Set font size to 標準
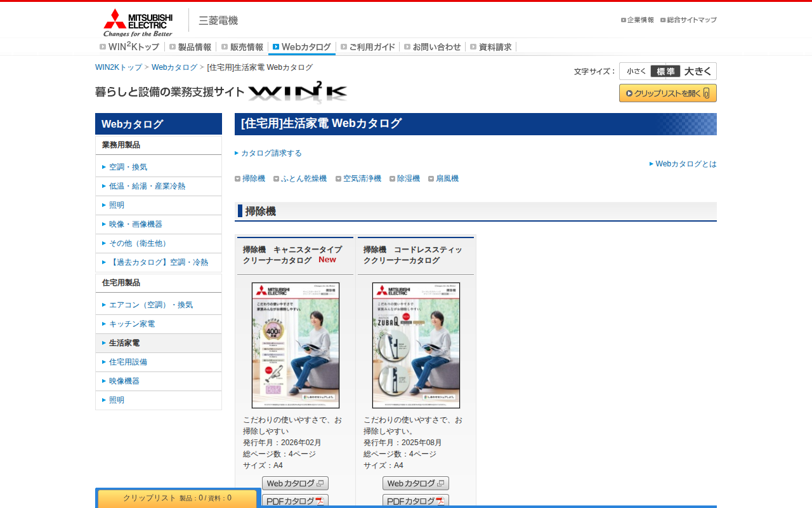This screenshot has width=812, height=508. [x=665, y=71]
